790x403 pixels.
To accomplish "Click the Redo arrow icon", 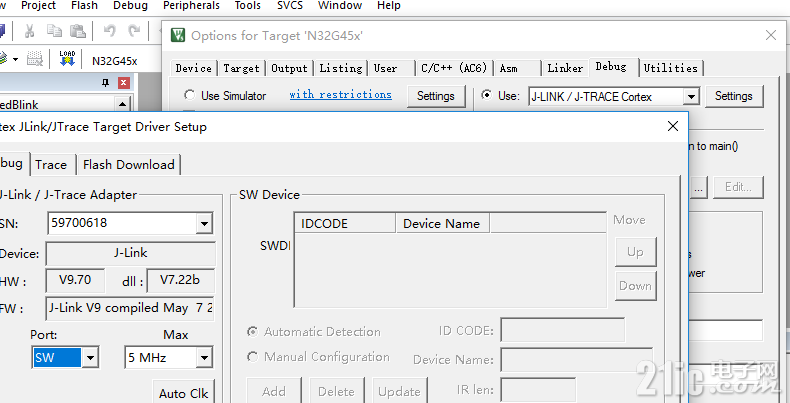I will (134, 31).
